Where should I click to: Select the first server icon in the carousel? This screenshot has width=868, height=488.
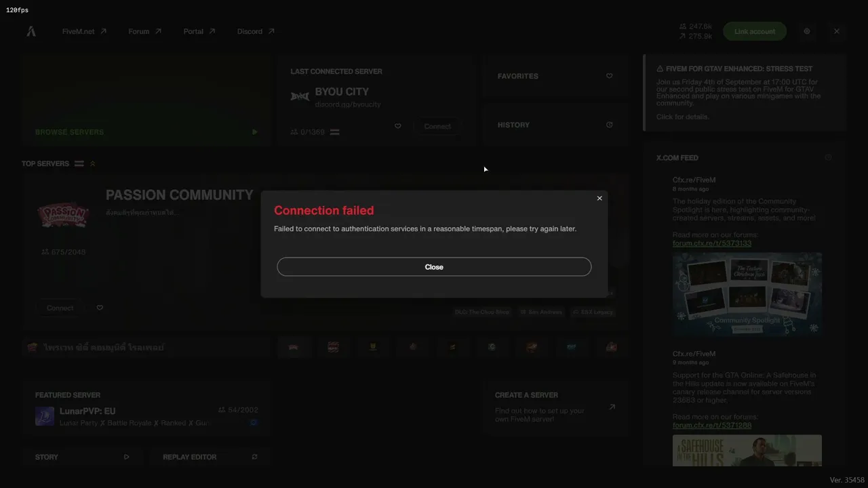pyautogui.click(x=294, y=347)
